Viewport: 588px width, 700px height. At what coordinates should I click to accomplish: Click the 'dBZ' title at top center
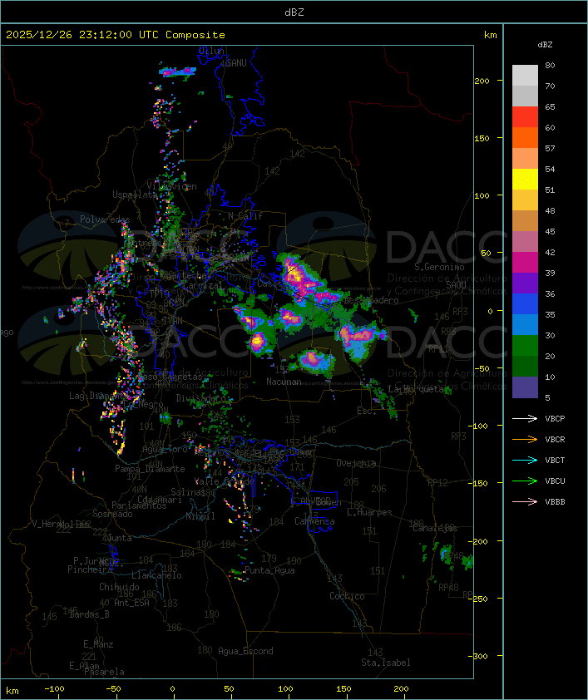pyautogui.click(x=294, y=12)
